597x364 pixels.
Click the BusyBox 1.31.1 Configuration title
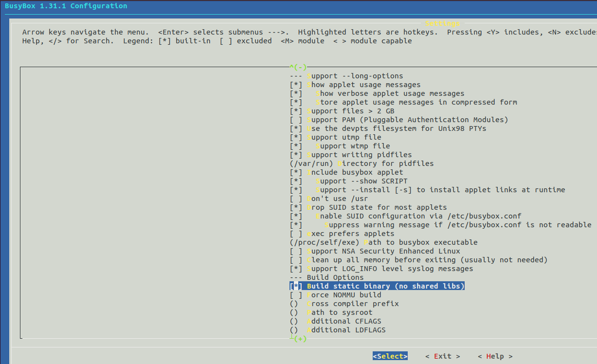tap(66, 6)
